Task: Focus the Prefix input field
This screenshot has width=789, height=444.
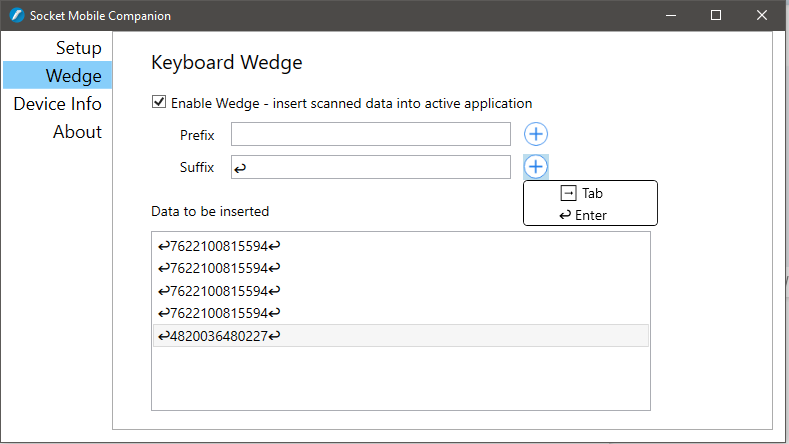Action: point(371,134)
